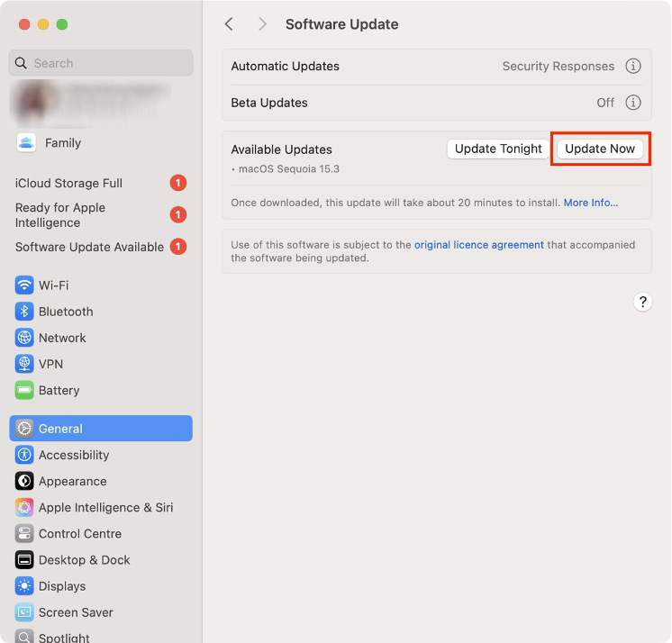The height and width of the screenshot is (643, 672).
Task: Select iCloud Storage Full notification
Action: (101, 183)
